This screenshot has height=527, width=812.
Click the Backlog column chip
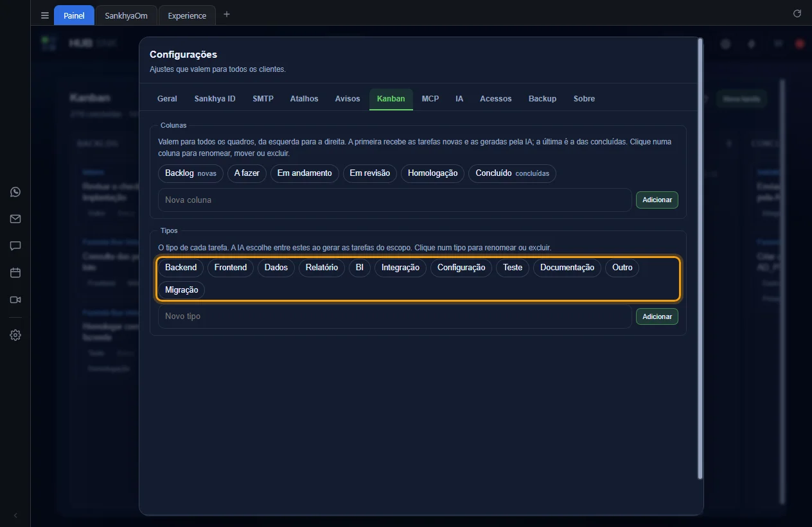coord(191,173)
